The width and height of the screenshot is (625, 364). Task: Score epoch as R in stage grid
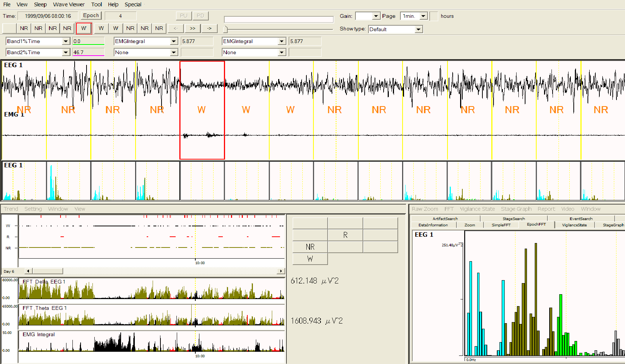pyautogui.click(x=345, y=235)
